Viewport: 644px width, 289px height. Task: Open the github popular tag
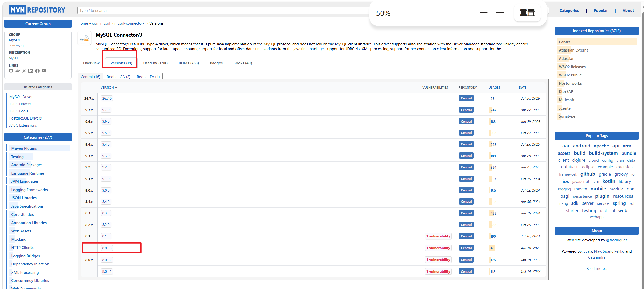point(588,174)
